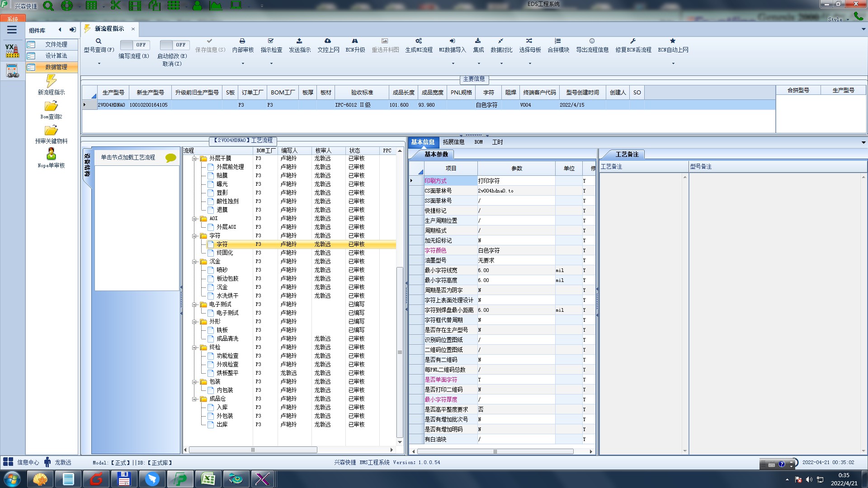Select 数据管理 in component library
This screenshot has width=868, height=488.
coord(56,67)
